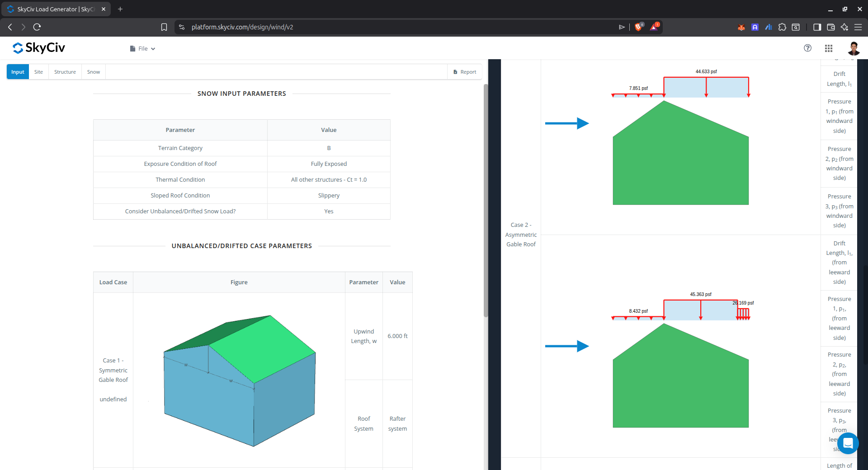Click the Report button

tap(465, 72)
